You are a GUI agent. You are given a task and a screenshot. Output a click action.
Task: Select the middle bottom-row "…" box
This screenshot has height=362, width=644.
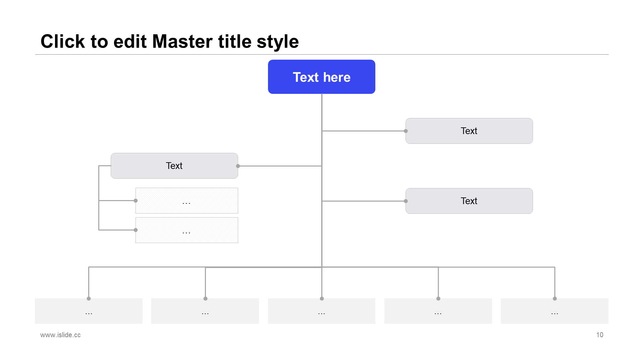point(321,311)
